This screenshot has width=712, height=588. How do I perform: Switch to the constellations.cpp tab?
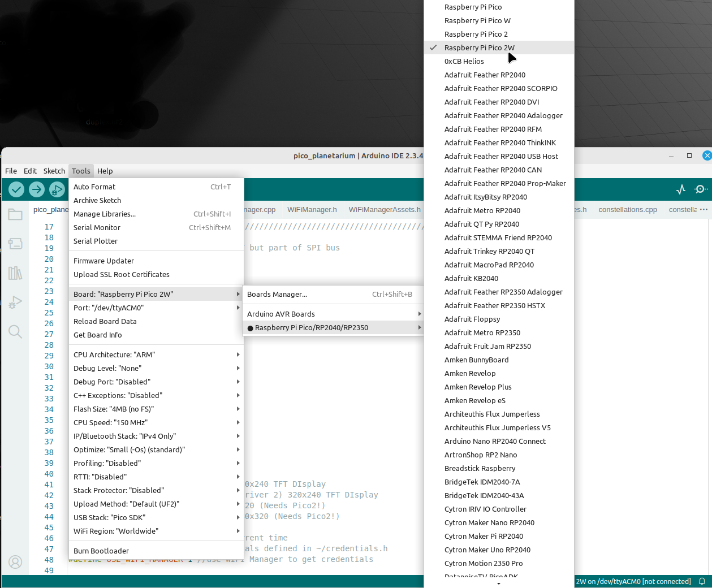coord(628,209)
